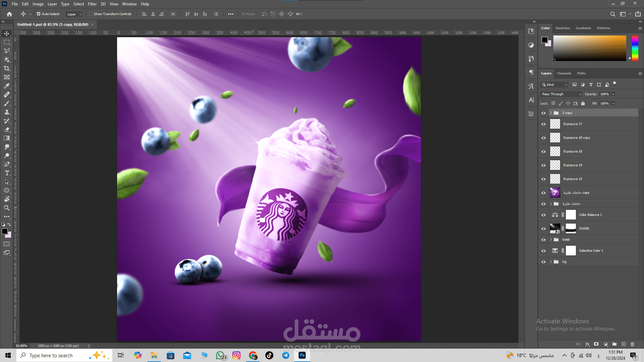644x362 pixels.
Task: Open the Pass Through blend mode dropdown
Action: click(x=561, y=94)
